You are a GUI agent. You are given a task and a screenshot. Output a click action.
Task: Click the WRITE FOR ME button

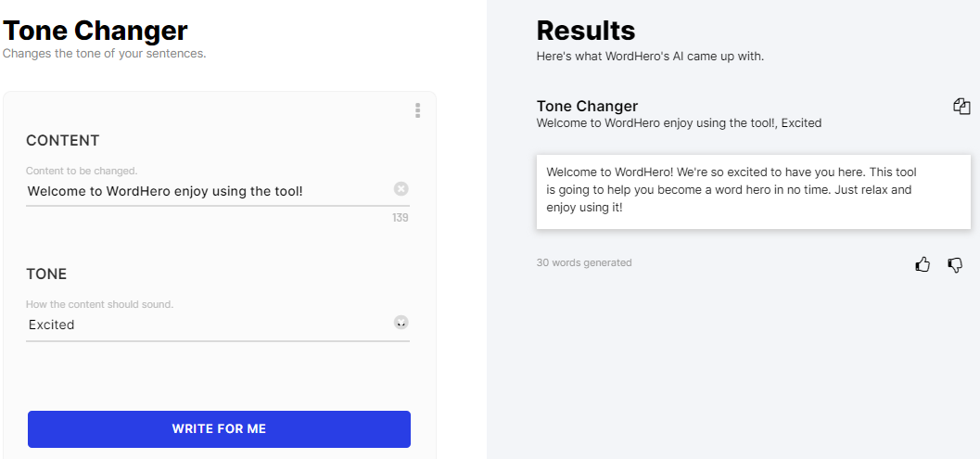click(x=219, y=429)
